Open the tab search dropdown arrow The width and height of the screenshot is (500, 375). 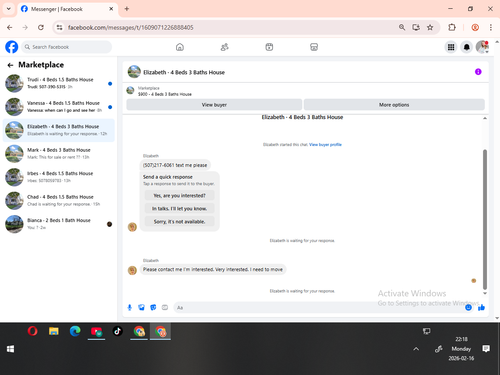point(9,9)
